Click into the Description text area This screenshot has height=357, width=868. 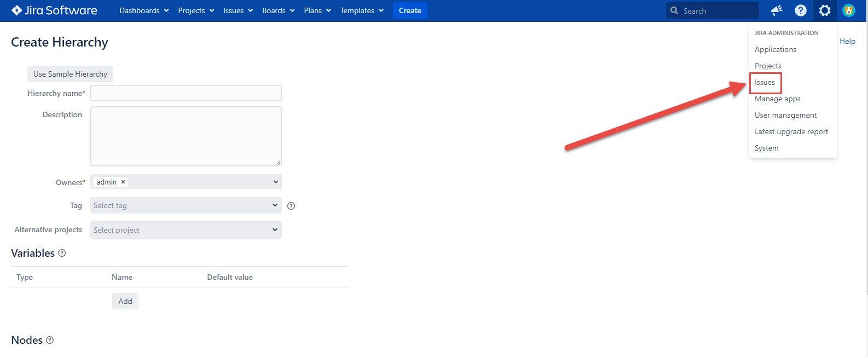tap(186, 136)
